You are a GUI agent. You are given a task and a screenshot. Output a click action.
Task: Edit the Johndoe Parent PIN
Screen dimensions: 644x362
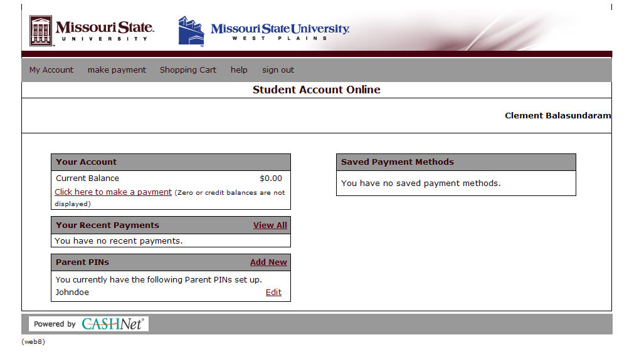273,292
